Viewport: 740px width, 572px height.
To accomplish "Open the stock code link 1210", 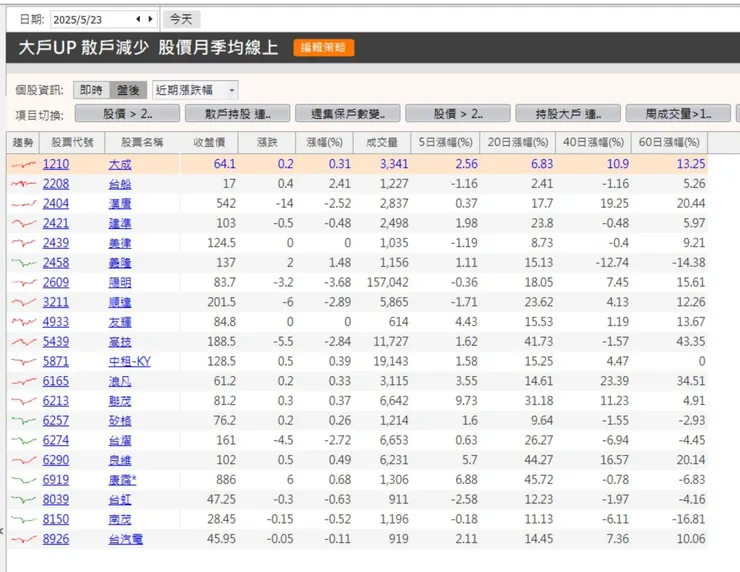I will tap(56, 164).
